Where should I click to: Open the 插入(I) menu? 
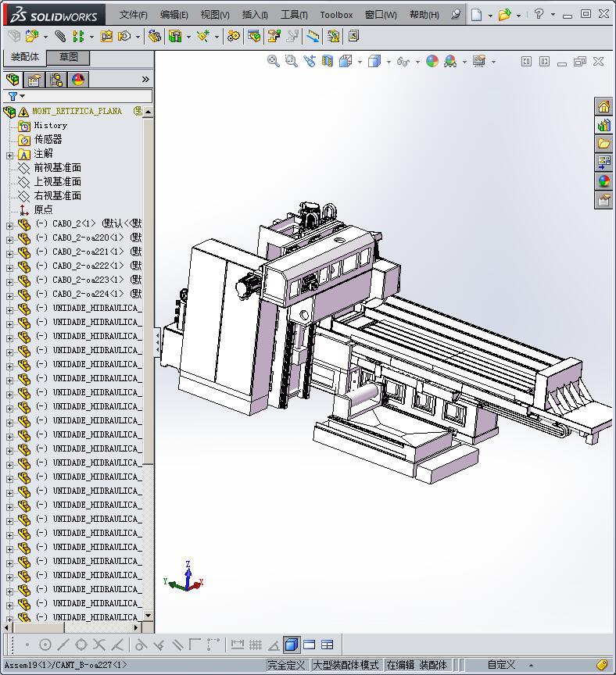255,15
